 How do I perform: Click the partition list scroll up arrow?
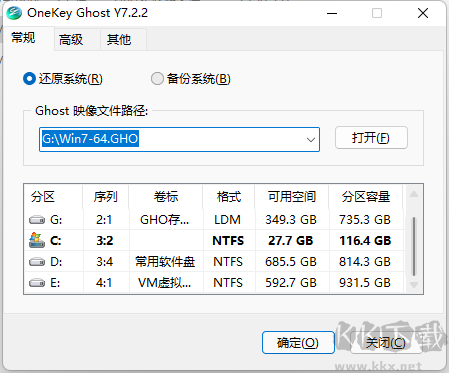click(414, 194)
